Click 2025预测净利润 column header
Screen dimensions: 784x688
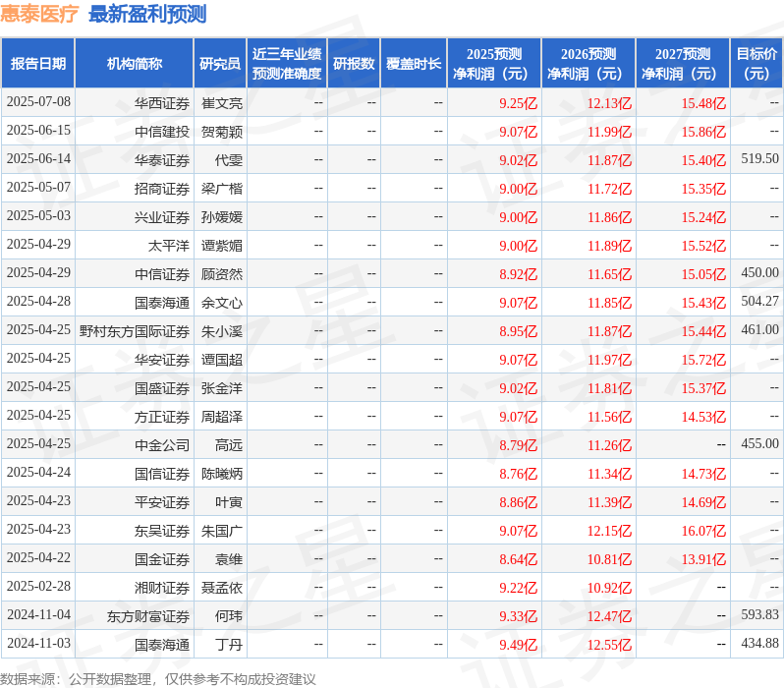click(x=494, y=64)
